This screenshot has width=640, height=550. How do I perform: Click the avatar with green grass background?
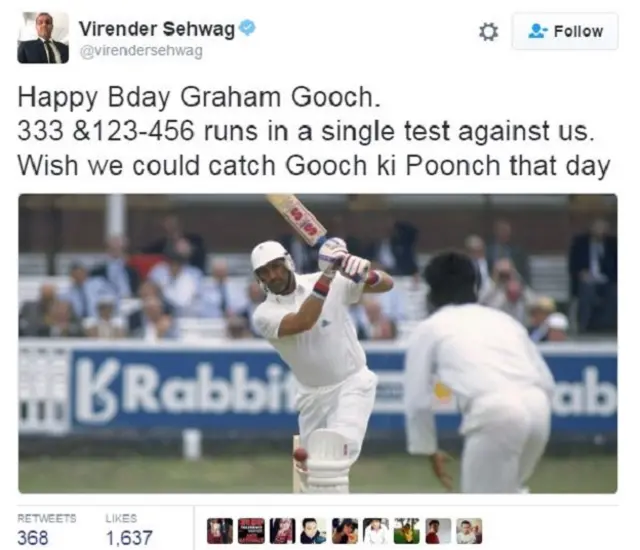point(407,531)
